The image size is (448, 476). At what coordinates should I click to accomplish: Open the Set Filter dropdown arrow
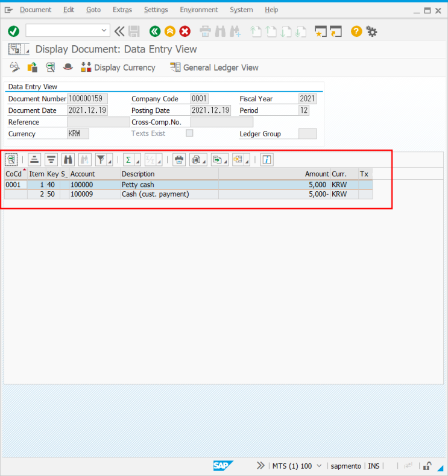109,160
